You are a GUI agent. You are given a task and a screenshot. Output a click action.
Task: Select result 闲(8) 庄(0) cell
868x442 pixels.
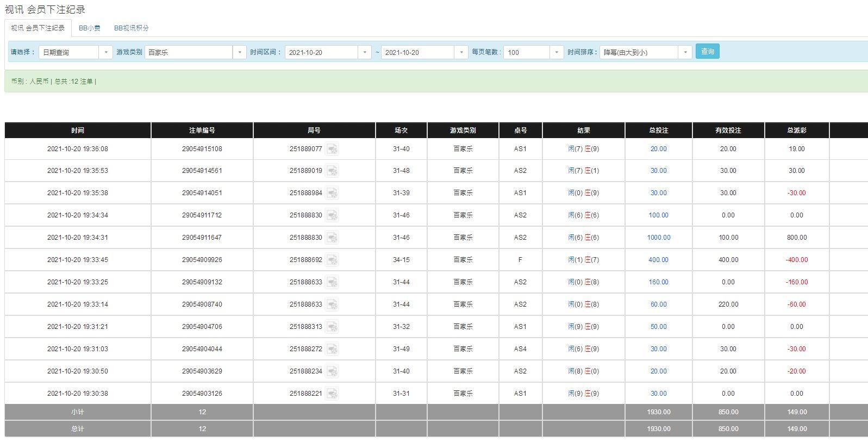coord(584,371)
